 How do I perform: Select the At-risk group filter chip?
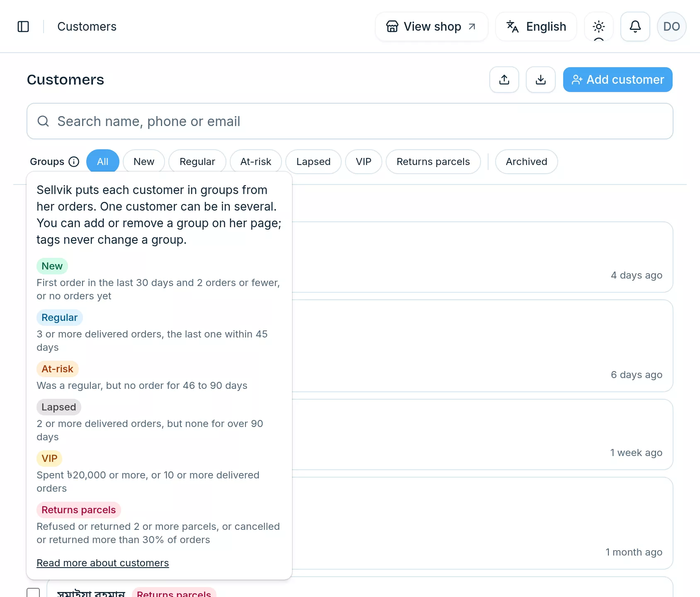tap(256, 162)
